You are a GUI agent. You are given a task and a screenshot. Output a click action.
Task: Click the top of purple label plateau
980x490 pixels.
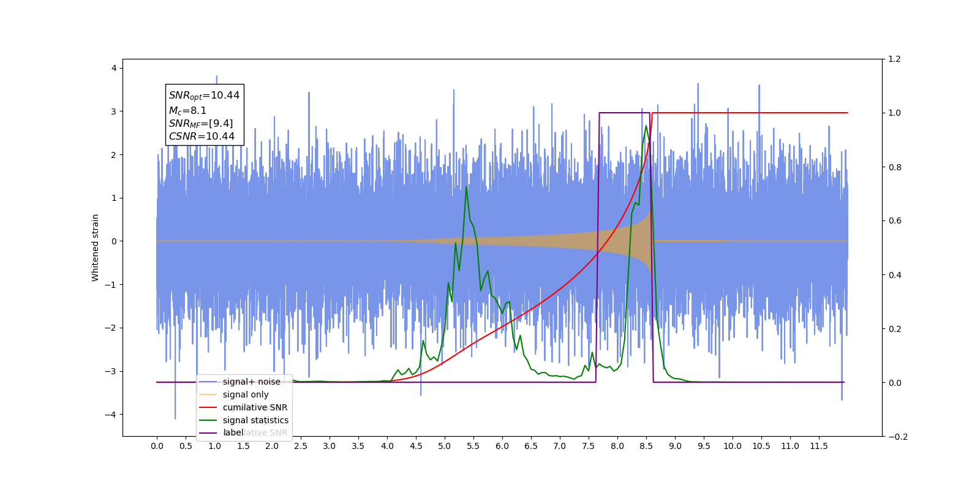[624, 113]
